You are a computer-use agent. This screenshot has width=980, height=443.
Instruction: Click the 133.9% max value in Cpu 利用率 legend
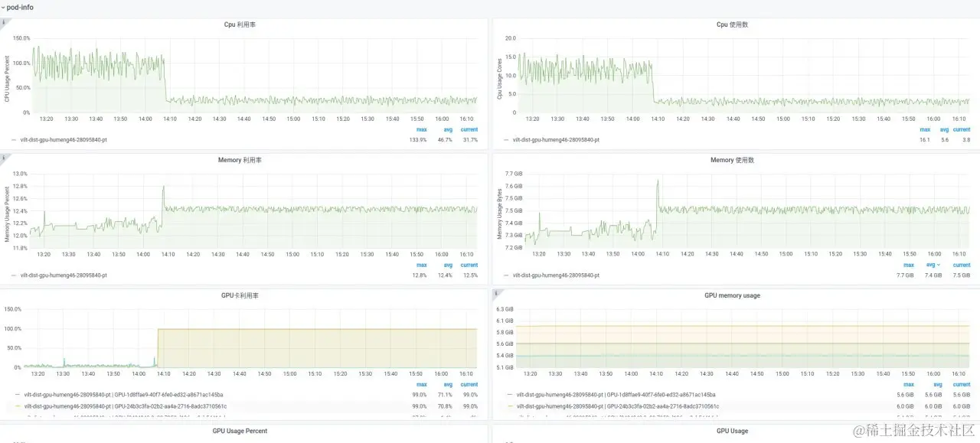418,140
